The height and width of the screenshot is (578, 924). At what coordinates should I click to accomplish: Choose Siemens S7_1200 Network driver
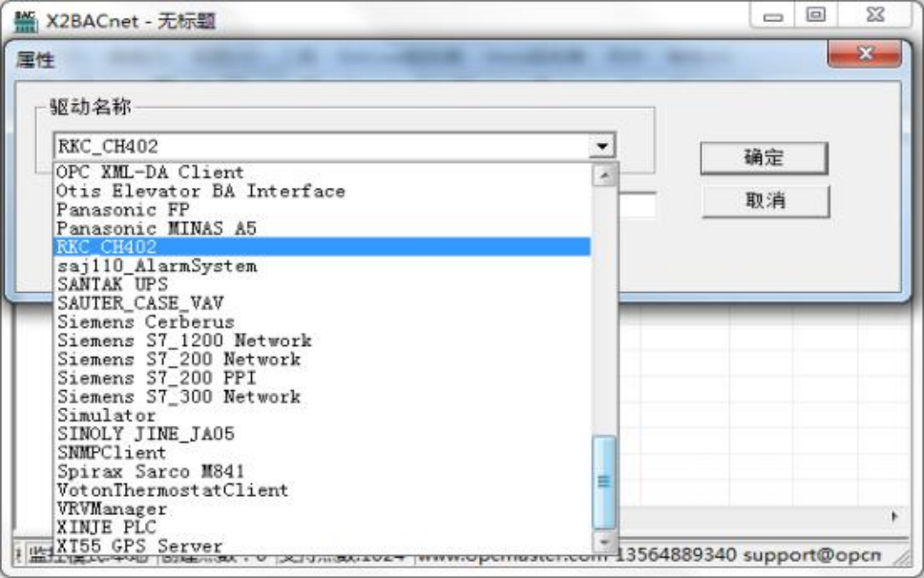[323, 341]
